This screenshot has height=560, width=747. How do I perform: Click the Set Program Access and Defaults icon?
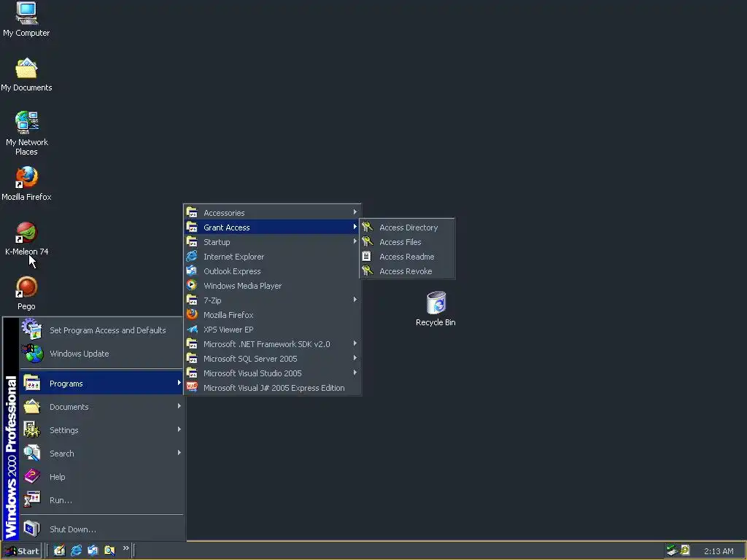[32, 330]
